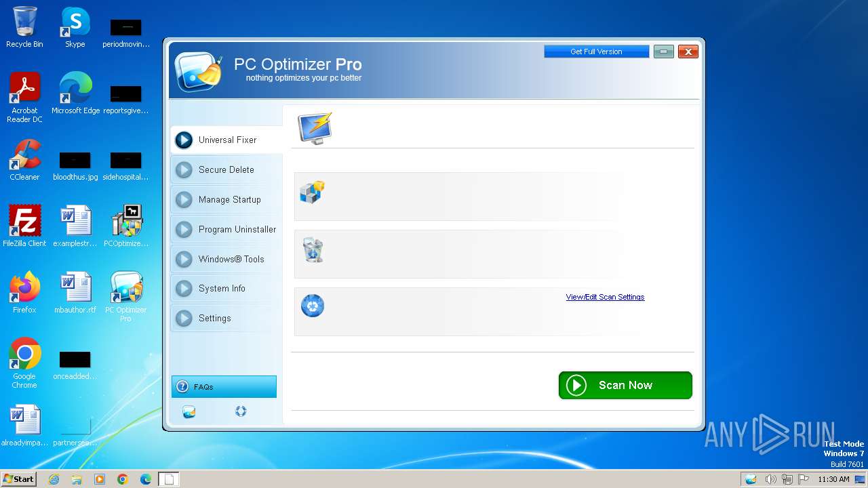
Task: Click the 11:30 AM taskbar clock
Action: [x=833, y=479]
